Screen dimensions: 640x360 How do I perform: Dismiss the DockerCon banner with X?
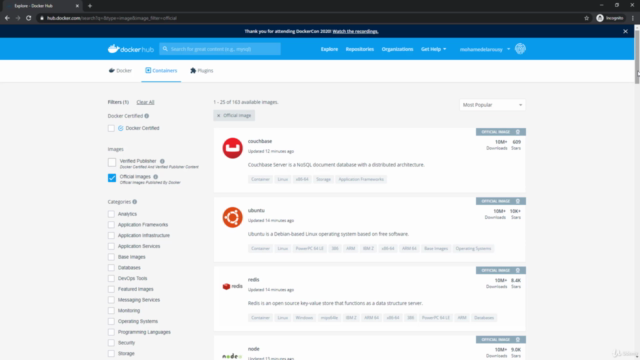625,31
